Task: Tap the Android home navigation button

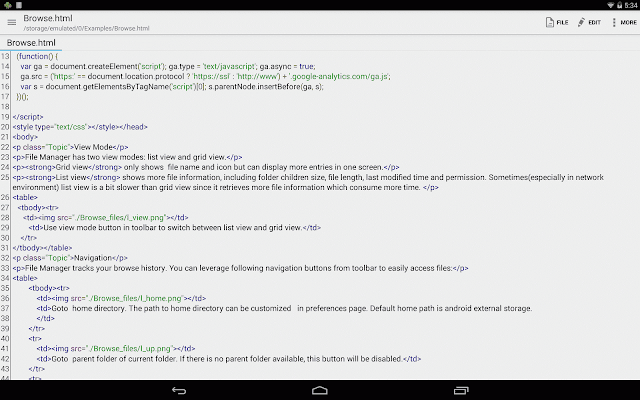Action: click(320, 391)
